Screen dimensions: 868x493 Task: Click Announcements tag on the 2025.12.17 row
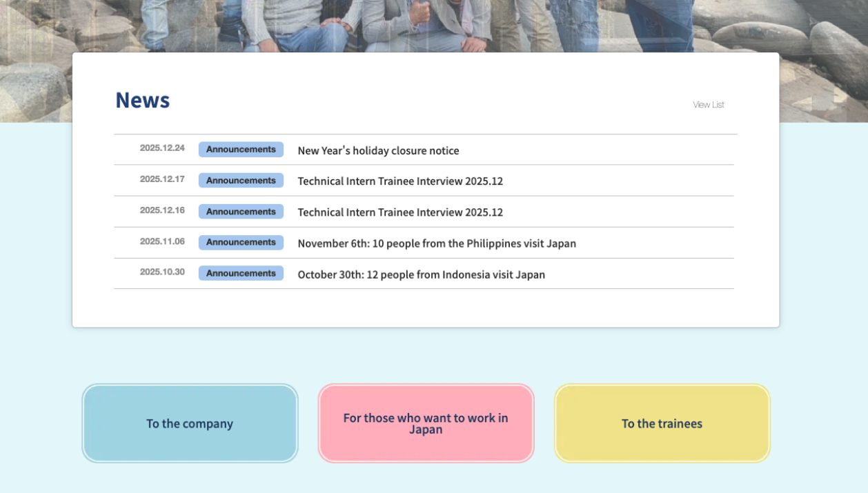(x=241, y=181)
